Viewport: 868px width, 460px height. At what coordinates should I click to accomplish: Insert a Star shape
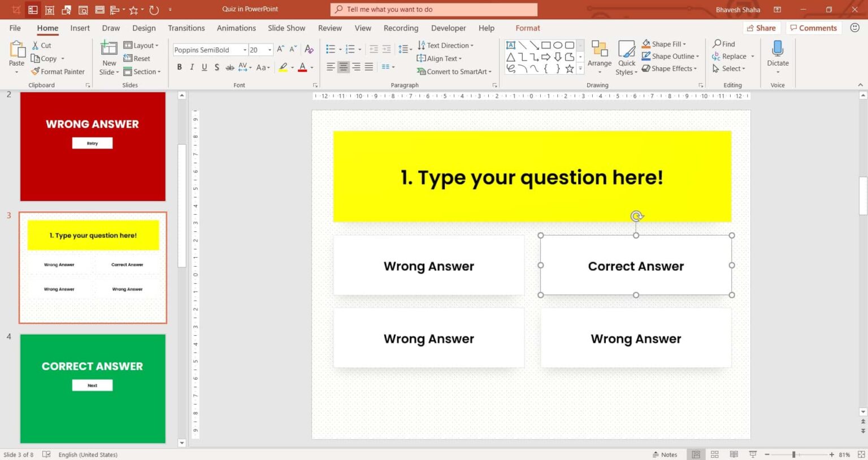coord(570,68)
